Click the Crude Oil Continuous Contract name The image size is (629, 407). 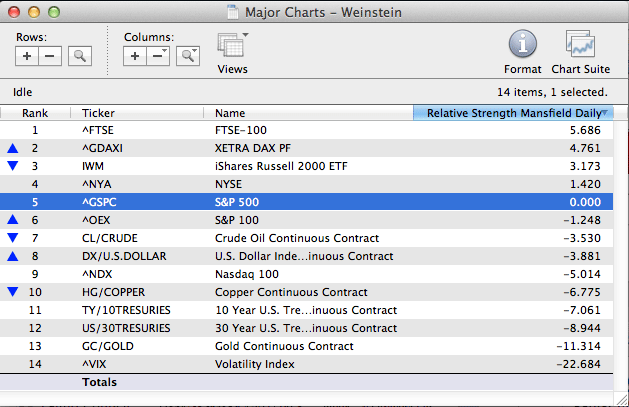click(297, 238)
